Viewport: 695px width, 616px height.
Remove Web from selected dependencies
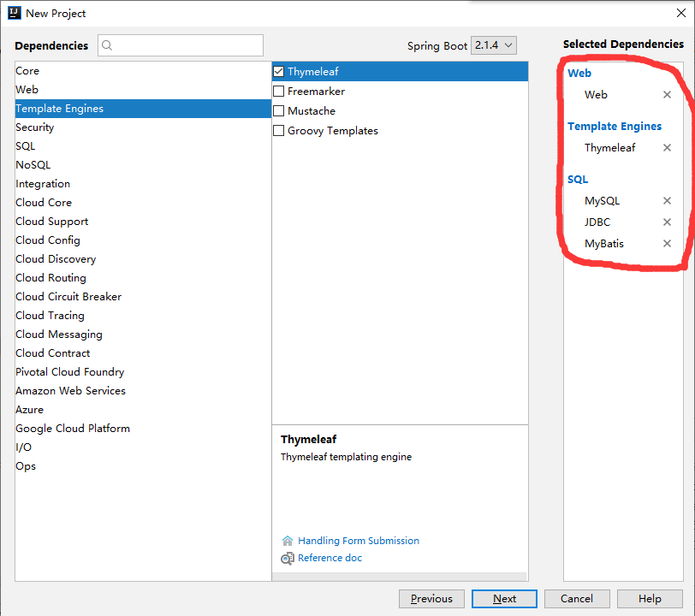(667, 95)
